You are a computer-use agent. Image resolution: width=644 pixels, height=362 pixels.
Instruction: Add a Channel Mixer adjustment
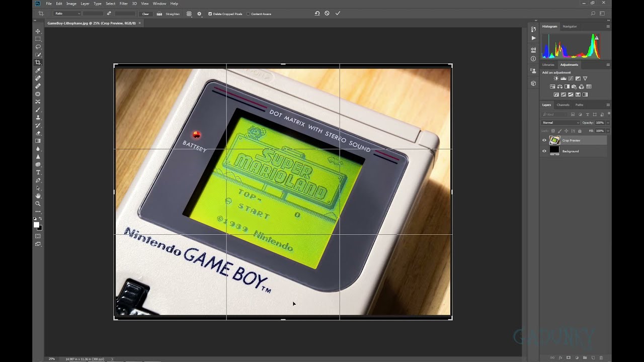tap(582, 86)
